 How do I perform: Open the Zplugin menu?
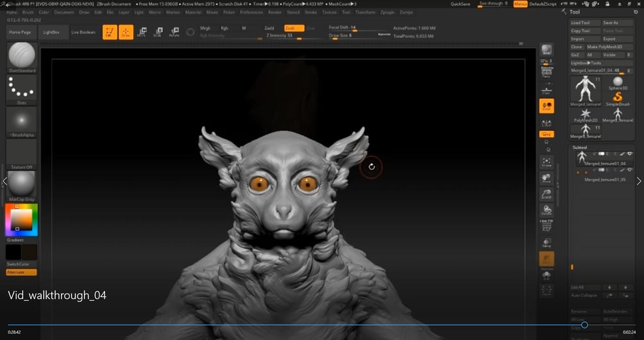click(388, 12)
